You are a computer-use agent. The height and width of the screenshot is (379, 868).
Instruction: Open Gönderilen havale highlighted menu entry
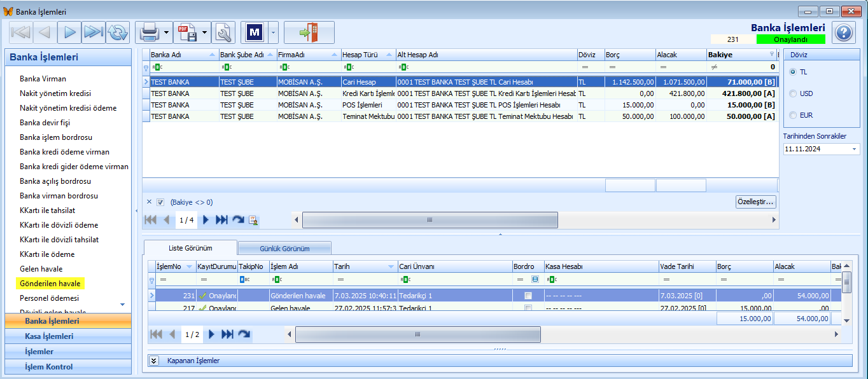pyautogui.click(x=50, y=284)
